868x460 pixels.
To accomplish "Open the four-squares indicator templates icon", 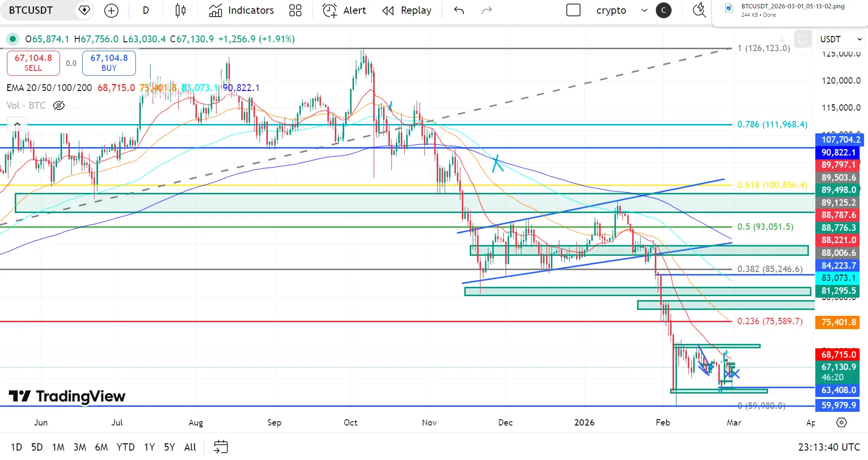I will [x=295, y=10].
